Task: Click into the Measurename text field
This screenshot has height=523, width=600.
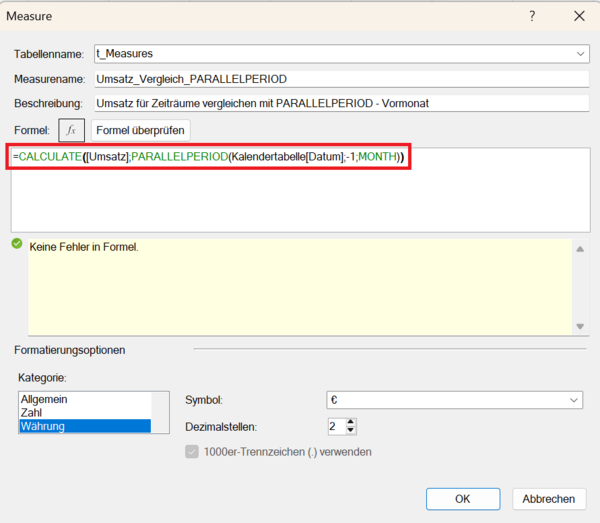Action: [340, 78]
